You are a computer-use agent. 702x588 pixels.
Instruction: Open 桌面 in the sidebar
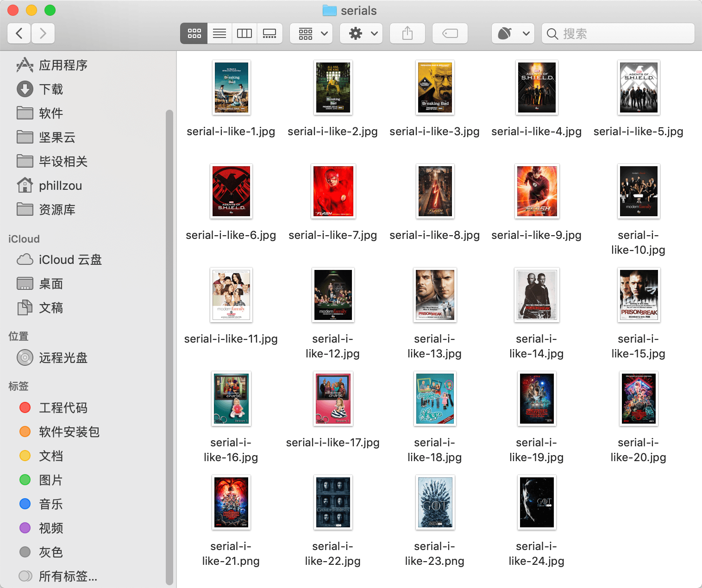tap(40, 284)
